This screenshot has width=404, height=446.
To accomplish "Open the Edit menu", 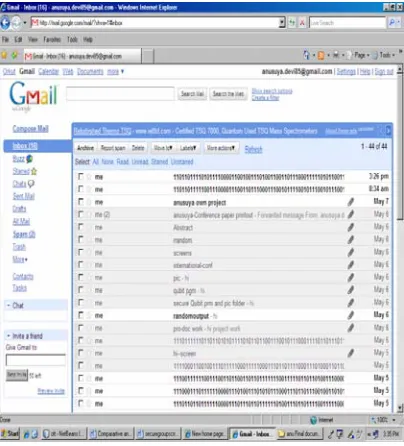I will [x=18, y=40].
